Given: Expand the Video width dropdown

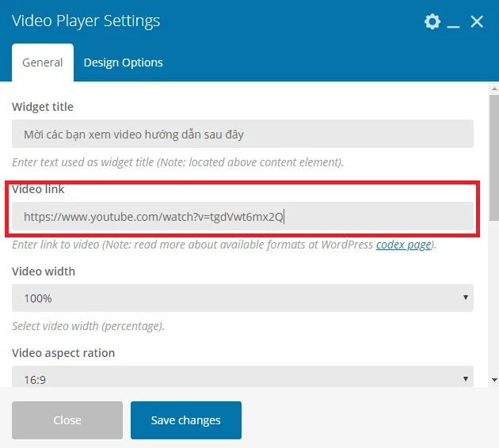Looking at the screenshot, I should click(242, 298).
